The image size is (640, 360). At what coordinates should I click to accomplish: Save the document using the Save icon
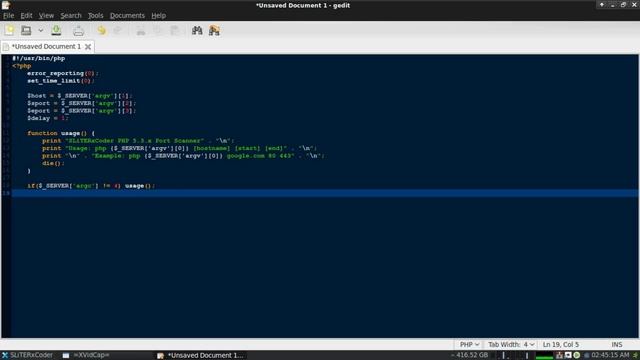click(x=56, y=30)
